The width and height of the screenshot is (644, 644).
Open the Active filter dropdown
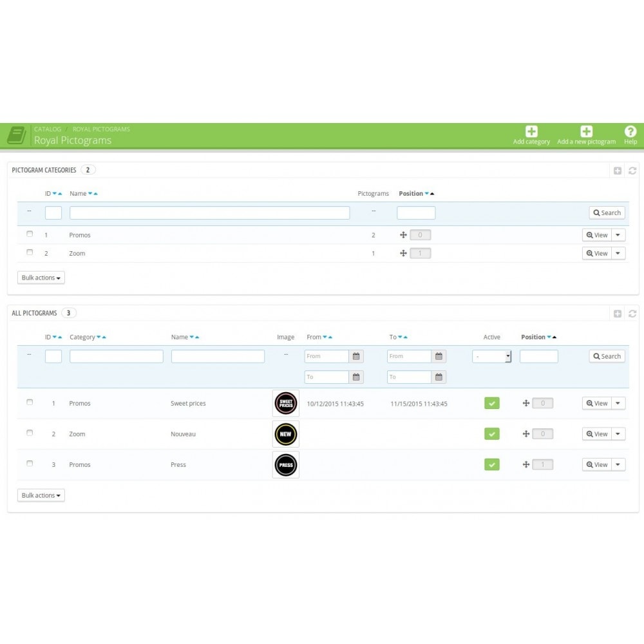[x=491, y=356]
